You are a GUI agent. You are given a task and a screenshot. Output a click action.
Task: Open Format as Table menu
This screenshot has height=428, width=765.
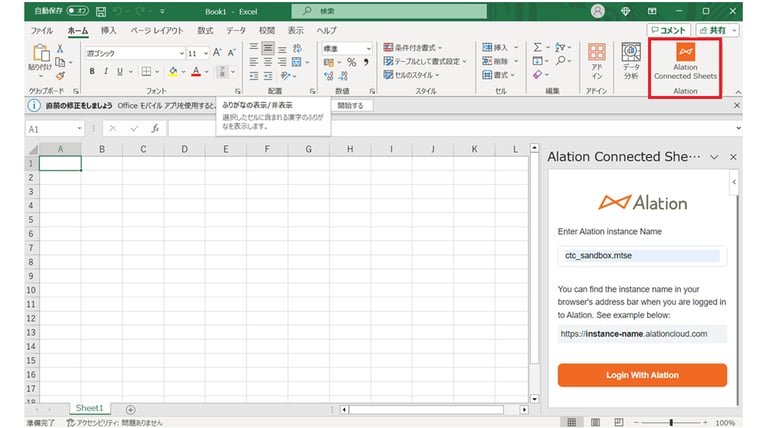[425, 61]
